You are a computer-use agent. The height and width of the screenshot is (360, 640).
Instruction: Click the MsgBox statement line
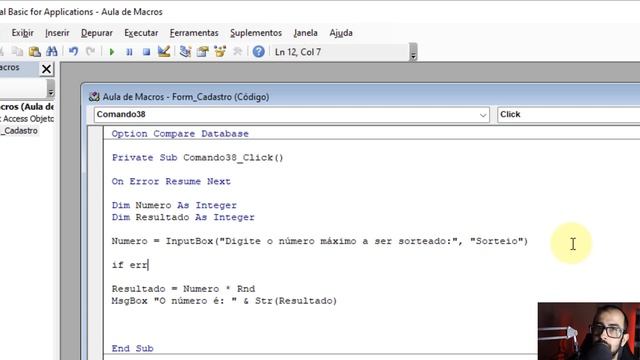point(224,301)
